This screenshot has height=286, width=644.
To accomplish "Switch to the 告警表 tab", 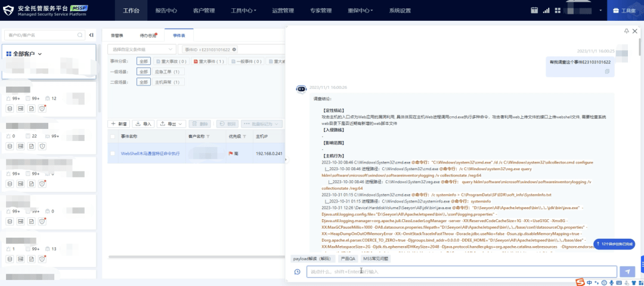I will coord(117,36).
